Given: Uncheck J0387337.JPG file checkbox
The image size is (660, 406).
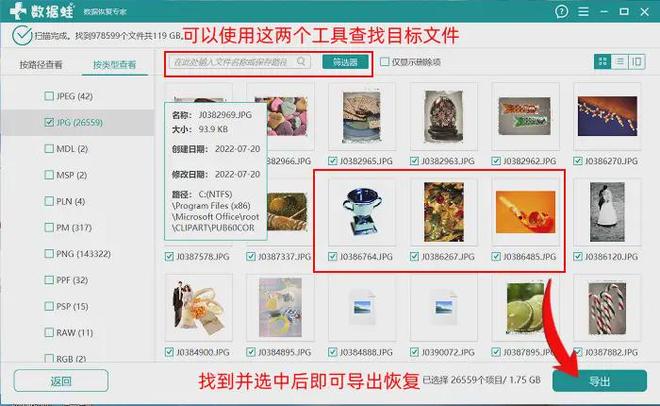Looking at the screenshot, I should (x=251, y=256).
